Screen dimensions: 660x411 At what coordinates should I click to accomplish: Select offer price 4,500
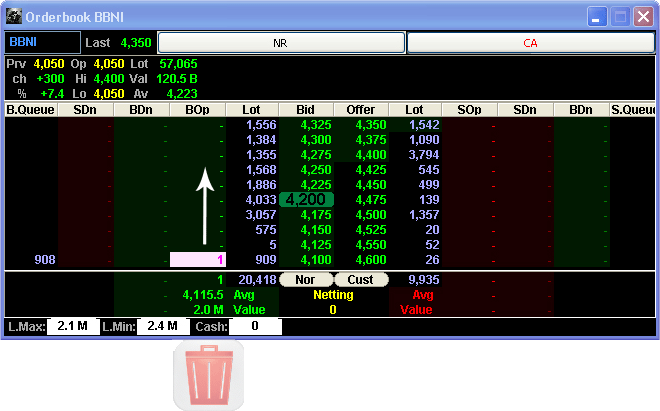point(371,215)
